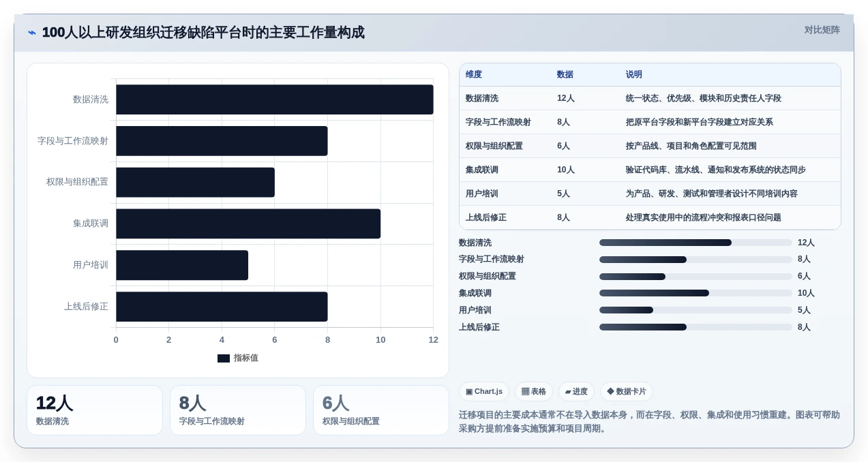Click the 用户培训 y-axis label in chart
Screen dimensions: 868x462
pos(91,265)
